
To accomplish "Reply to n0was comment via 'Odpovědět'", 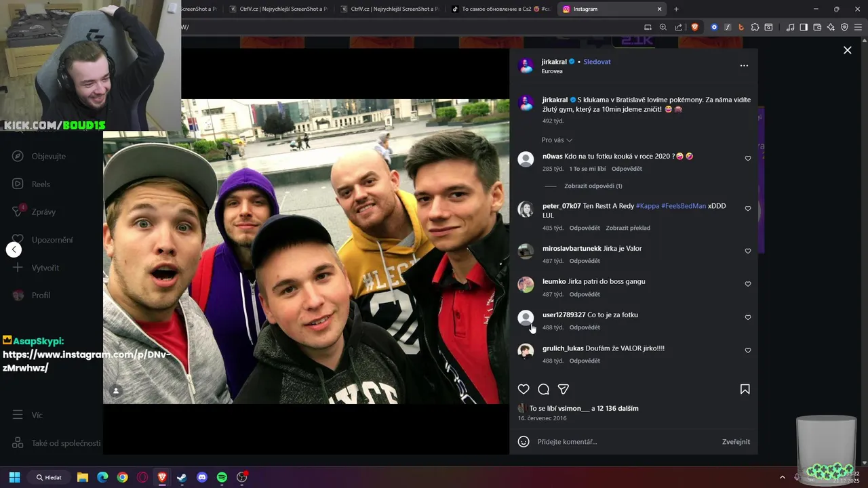I will [x=627, y=169].
